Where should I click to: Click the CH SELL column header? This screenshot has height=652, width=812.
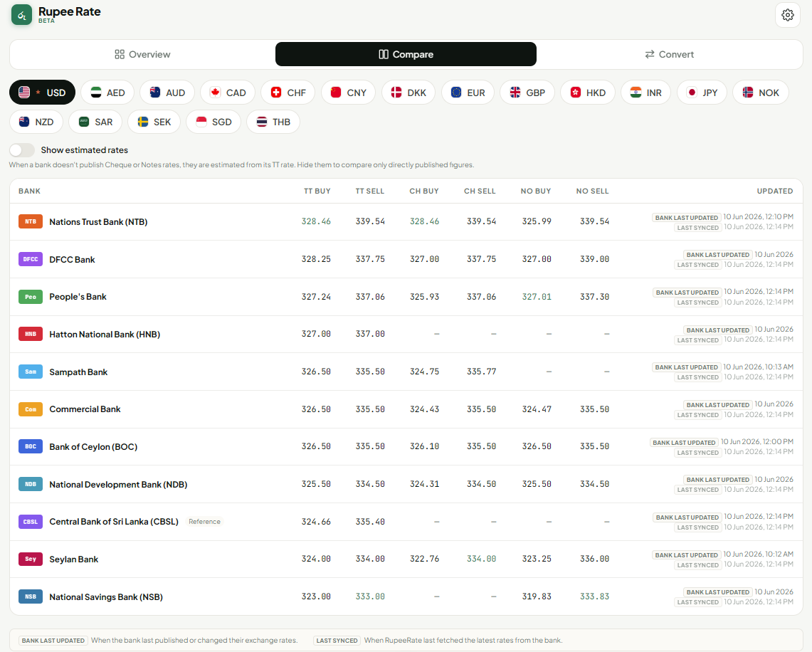click(480, 191)
